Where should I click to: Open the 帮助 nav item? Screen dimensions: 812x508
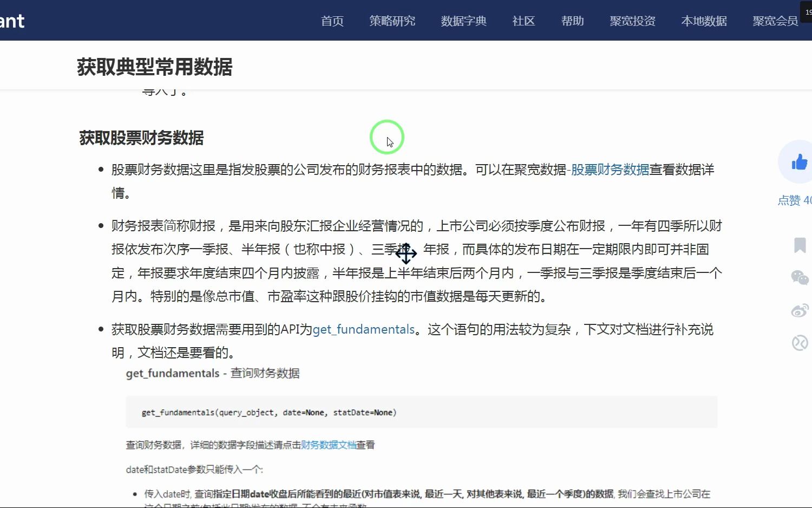tap(572, 21)
